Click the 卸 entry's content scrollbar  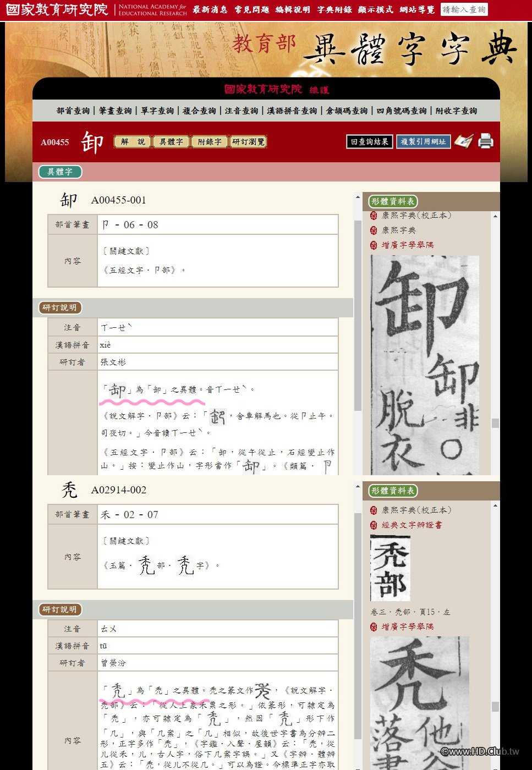(358, 316)
